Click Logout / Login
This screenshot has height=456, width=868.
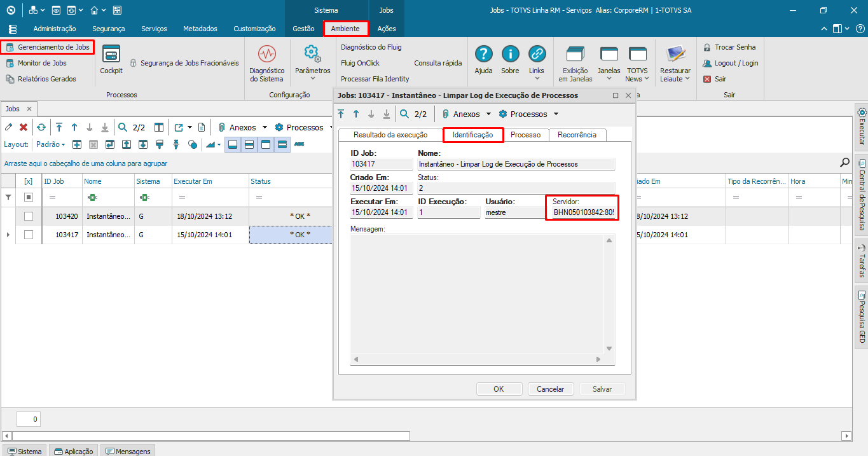point(731,63)
